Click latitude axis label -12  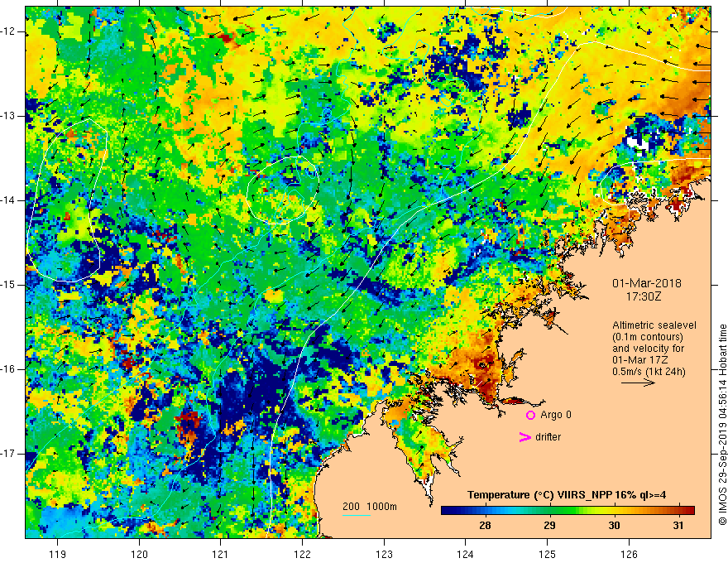click(8, 31)
